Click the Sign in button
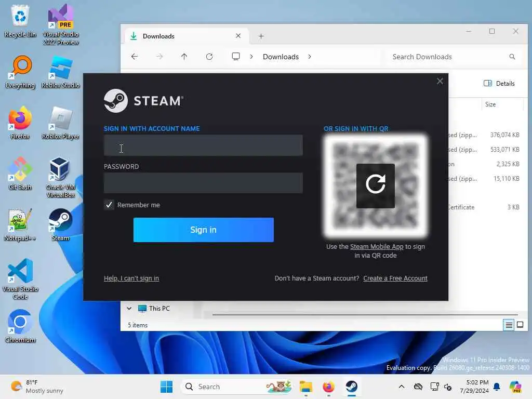The height and width of the screenshot is (399, 532). [204, 230]
